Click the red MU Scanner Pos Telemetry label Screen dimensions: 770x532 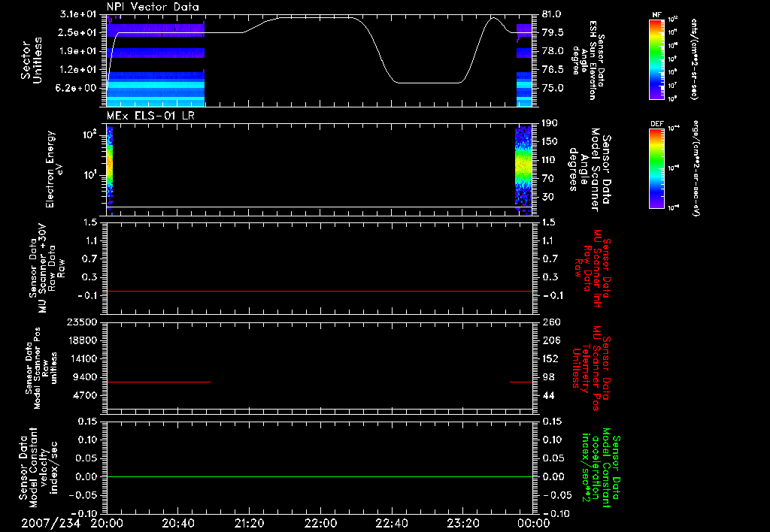click(591, 368)
